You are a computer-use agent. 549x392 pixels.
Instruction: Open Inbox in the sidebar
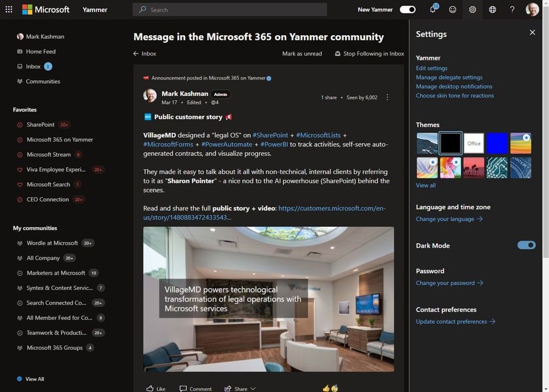(x=34, y=66)
